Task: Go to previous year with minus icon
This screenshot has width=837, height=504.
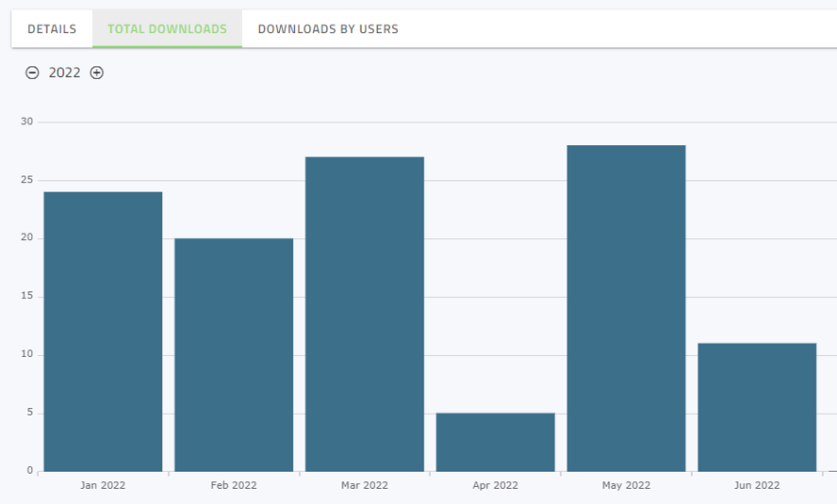Action: (32, 73)
